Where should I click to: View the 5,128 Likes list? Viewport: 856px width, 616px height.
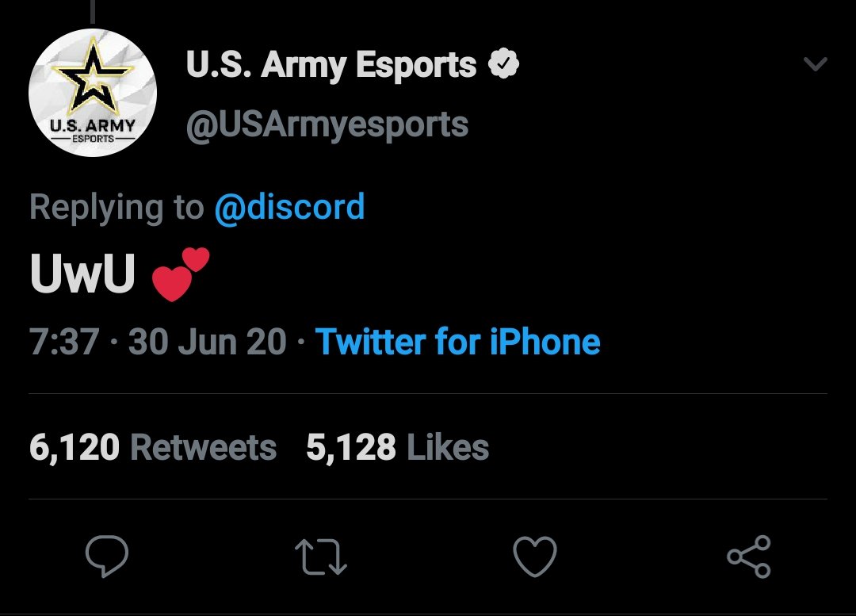(x=397, y=448)
